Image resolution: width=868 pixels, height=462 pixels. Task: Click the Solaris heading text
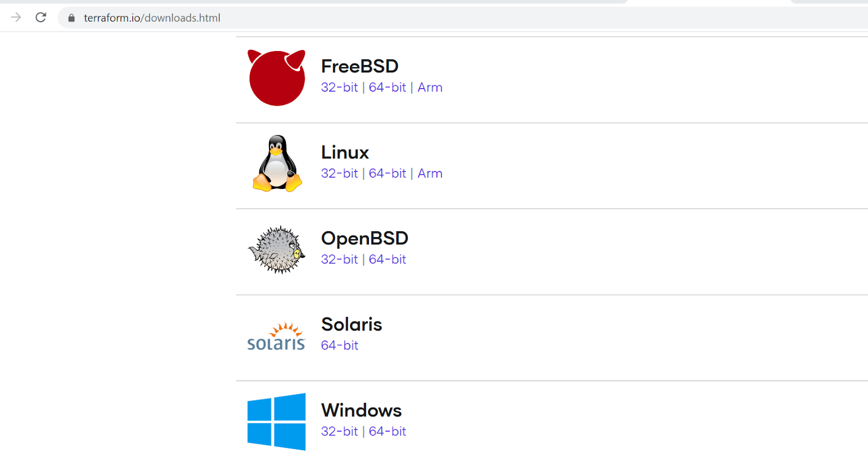click(352, 324)
